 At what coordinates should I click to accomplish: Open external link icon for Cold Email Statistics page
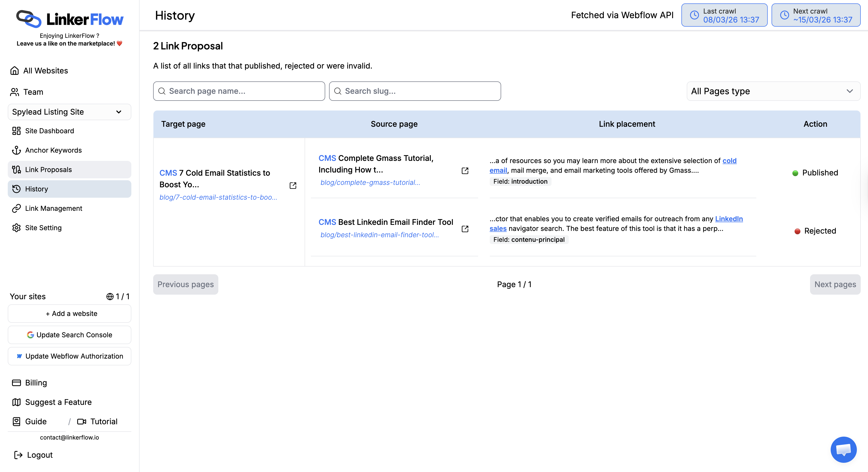point(293,185)
